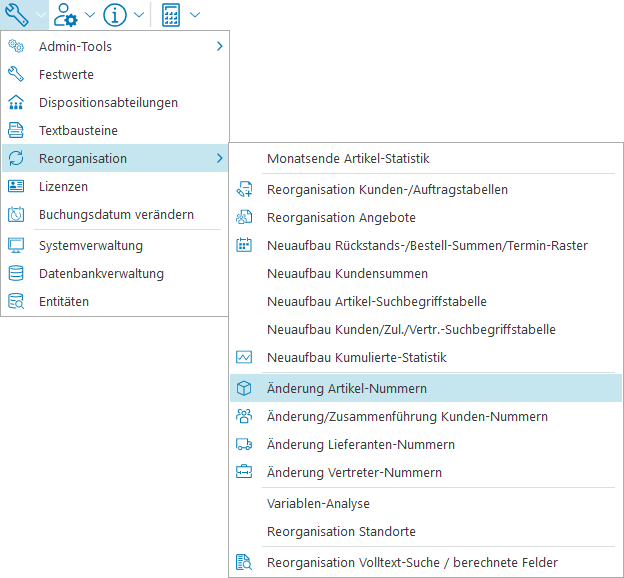Run Reorganisation Kunden-/Auftragstabellen
624x578 pixels.
tap(387, 189)
